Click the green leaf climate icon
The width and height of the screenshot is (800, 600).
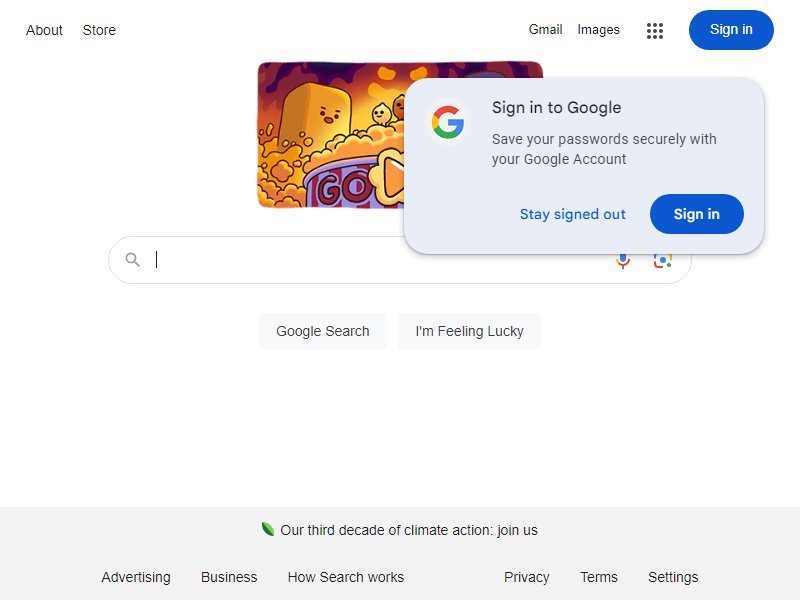coord(267,529)
